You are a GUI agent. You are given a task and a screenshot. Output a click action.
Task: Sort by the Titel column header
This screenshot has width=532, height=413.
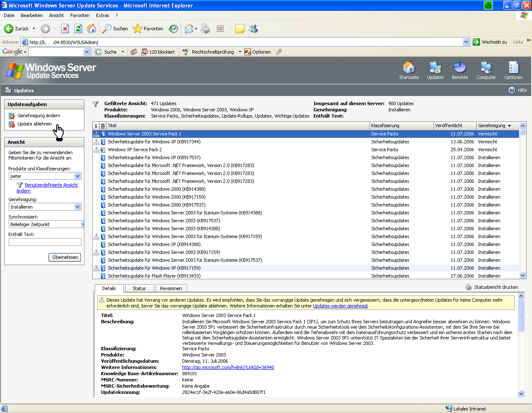238,125
